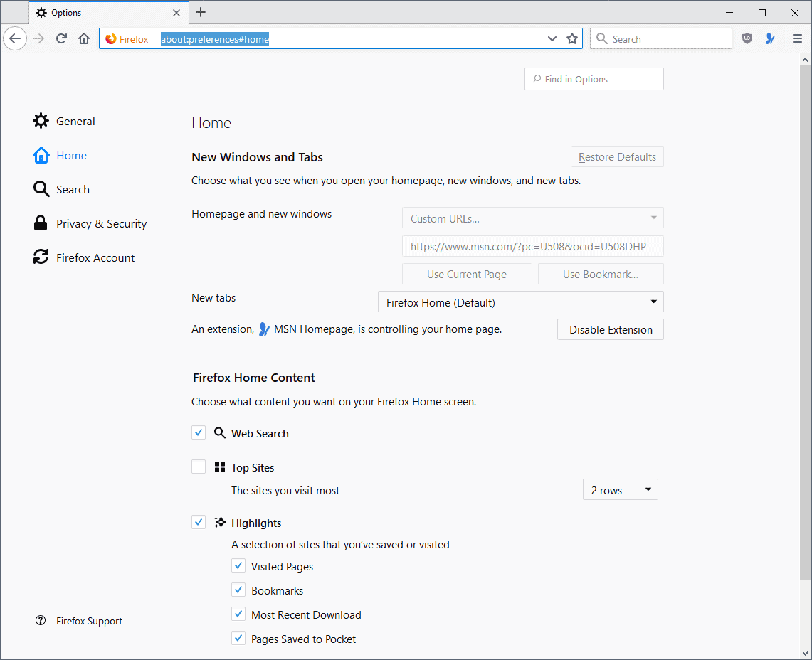Screen dimensions: 812x660
Task: Enable the Top Sites checkbox
Action: pyautogui.click(x=199, y=466)
